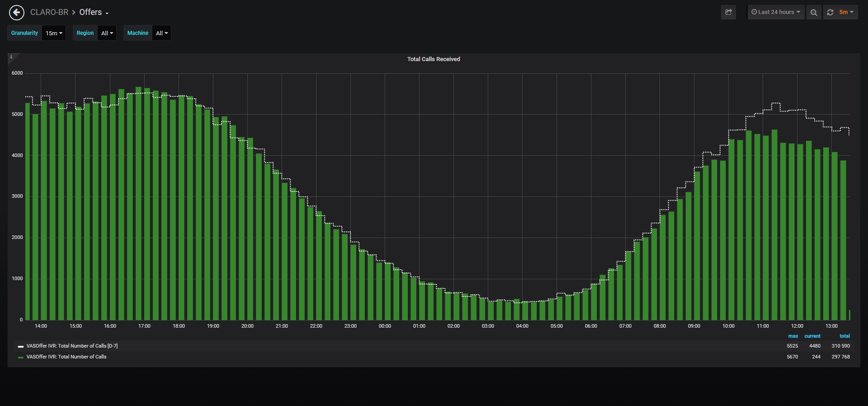Click the clock icon in time picker
Viewport: 868px width, 406px height.
click(754, 12)
